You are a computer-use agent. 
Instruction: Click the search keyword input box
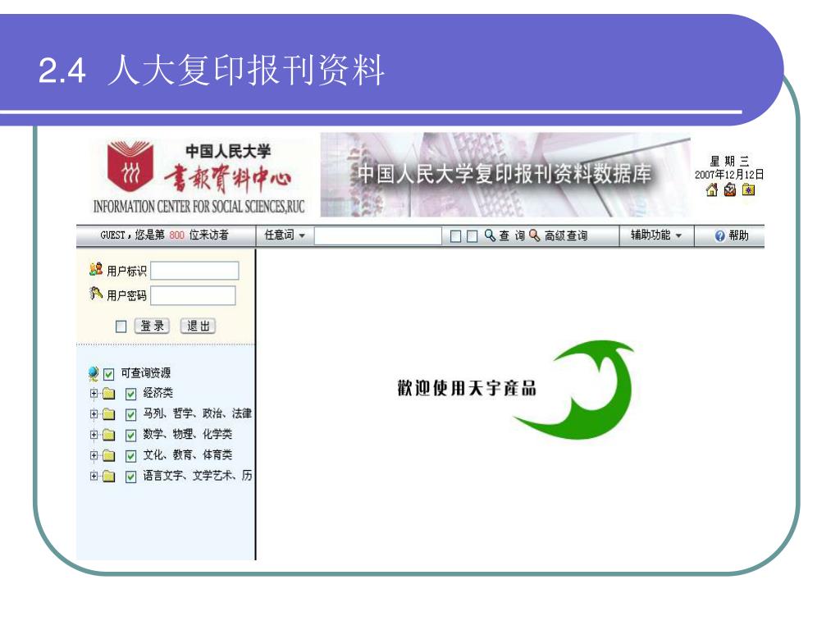[x=378, y=235]
